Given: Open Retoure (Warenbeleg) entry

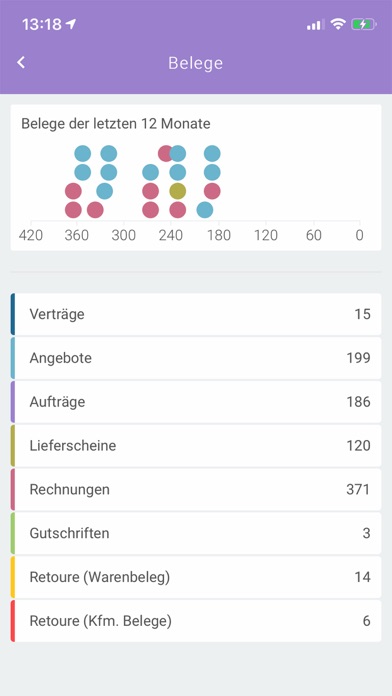Looking at the screenshot, I should click(196, 577).
